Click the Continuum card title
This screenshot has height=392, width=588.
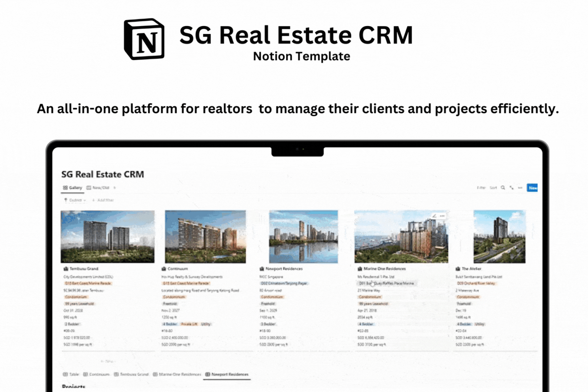coord(178,269)
